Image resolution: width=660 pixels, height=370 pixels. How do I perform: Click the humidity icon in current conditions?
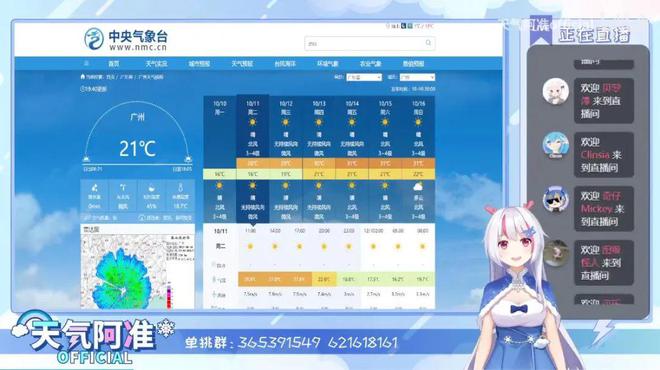coord(152,188)
